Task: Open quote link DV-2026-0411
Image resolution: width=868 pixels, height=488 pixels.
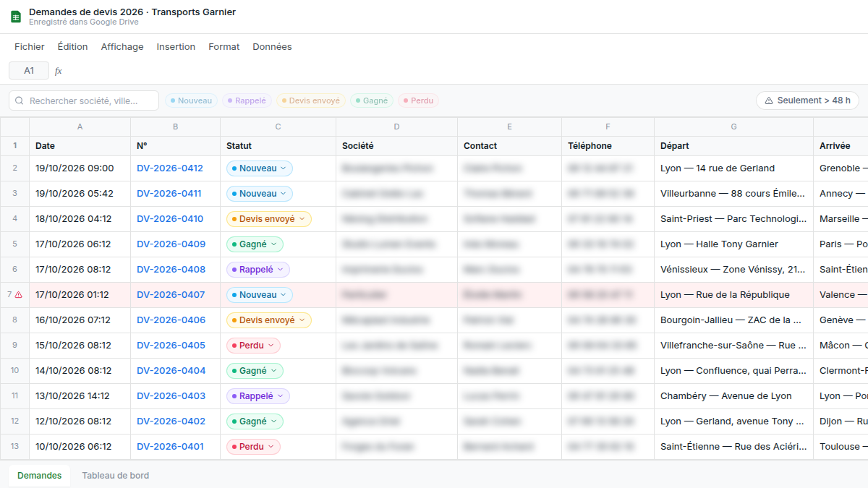Action: (x=171, y=194)
